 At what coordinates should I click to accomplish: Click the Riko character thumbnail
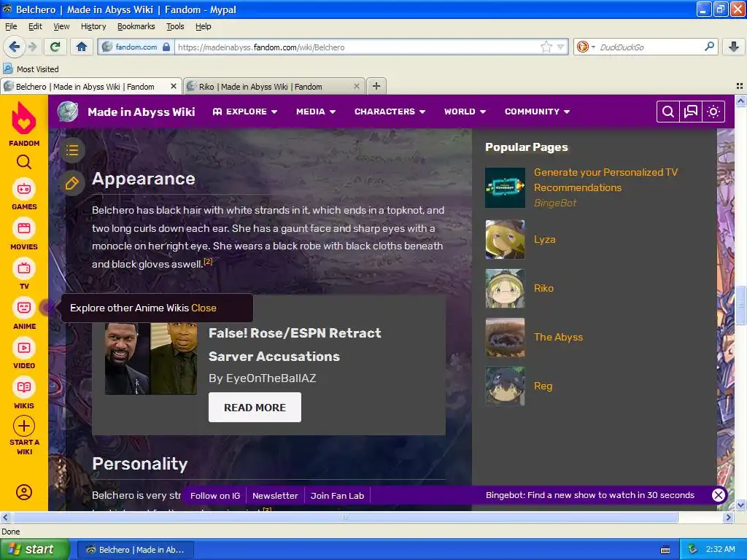pos(505,288)
